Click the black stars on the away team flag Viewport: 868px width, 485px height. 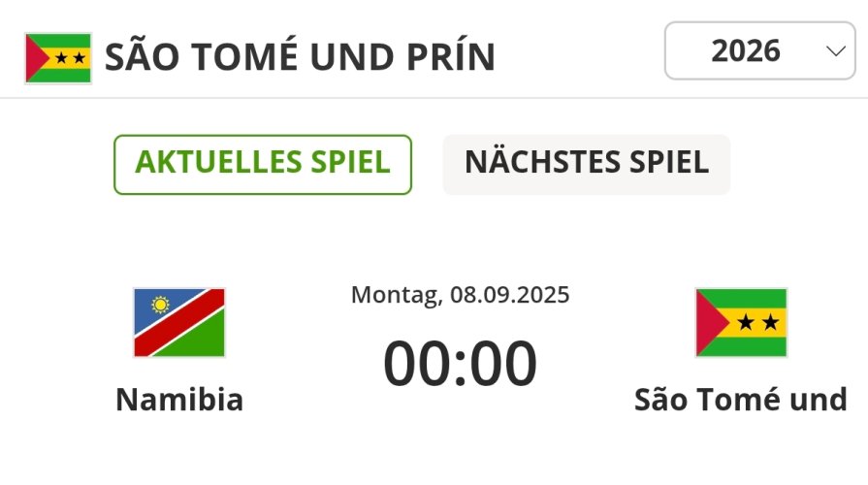(757, 323)
